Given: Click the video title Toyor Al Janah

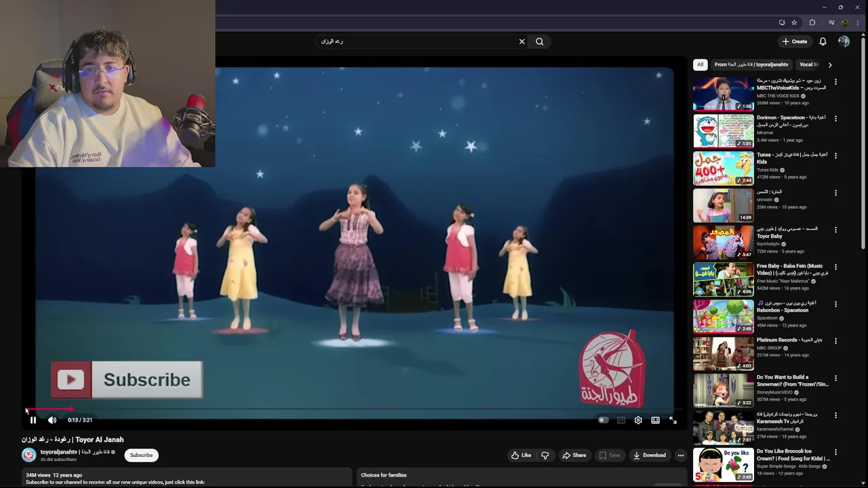Looking at the screenshot, I should 73,440.
